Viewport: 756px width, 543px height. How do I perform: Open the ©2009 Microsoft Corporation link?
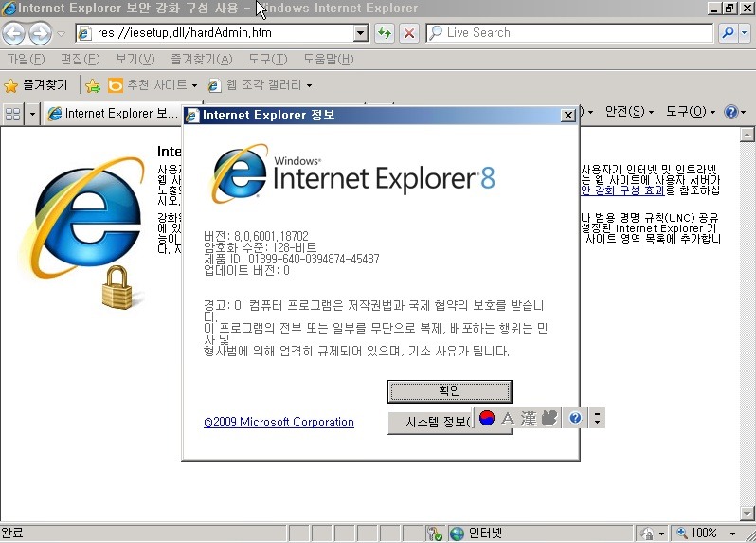pyautogui.click(x=279, y=423)
